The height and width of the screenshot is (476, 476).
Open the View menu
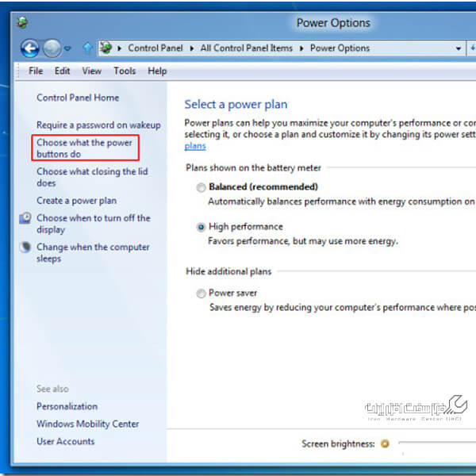click(92, 71)
